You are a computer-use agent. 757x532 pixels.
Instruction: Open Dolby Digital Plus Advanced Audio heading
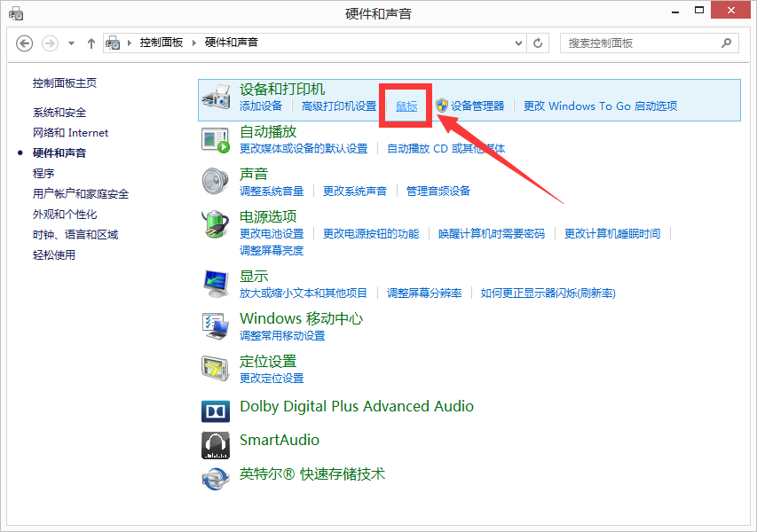click(x=357, y=406)
